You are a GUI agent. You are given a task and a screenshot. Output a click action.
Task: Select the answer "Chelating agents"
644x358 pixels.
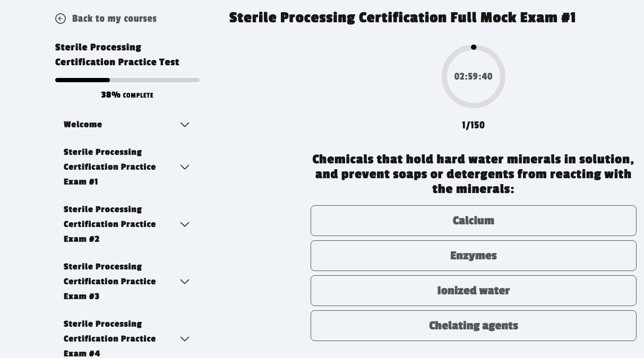(x=473, y=326)
